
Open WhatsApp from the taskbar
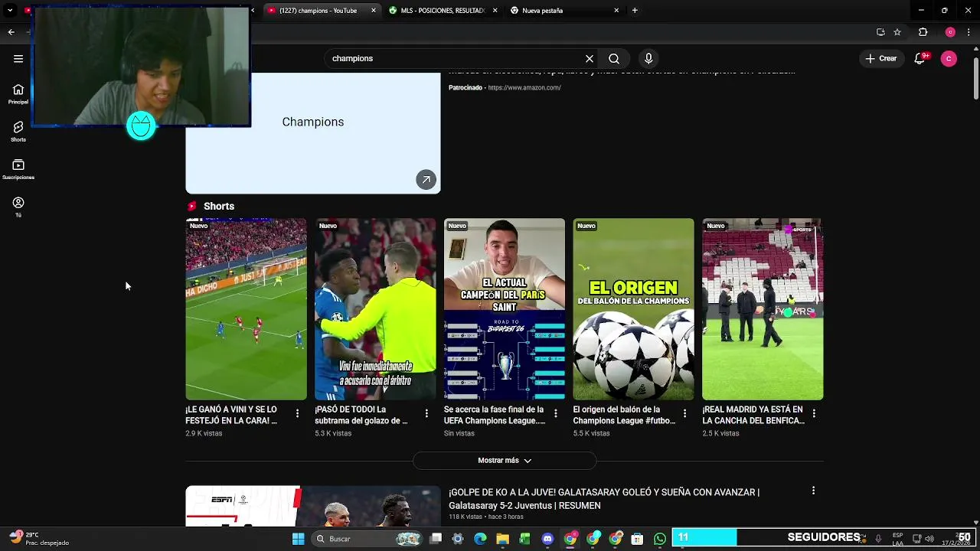coord(660,539)
